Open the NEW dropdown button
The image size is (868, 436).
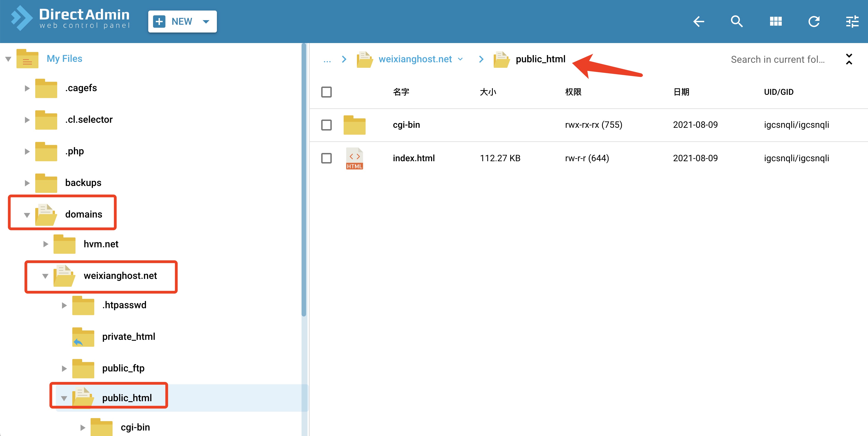(182, 22)
